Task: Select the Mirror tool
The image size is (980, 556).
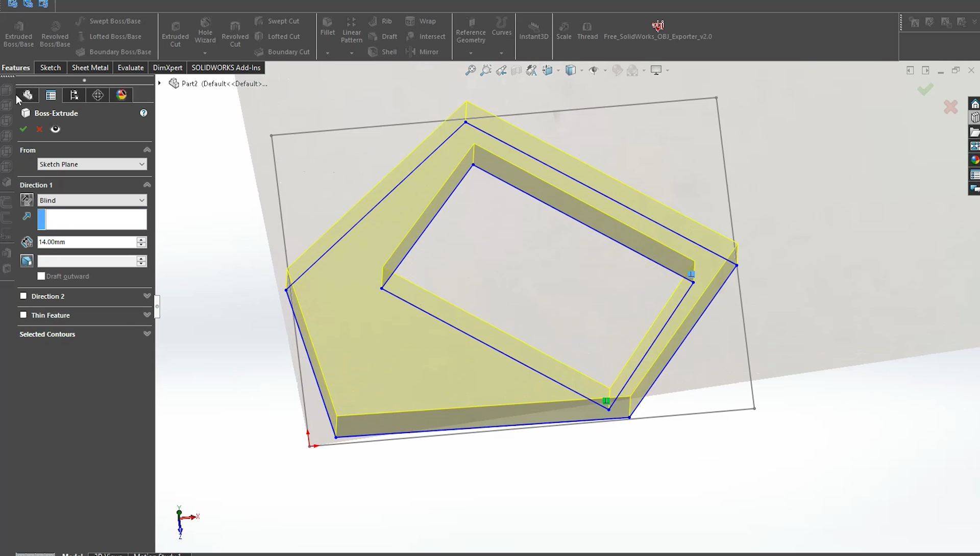Action: 422,52
